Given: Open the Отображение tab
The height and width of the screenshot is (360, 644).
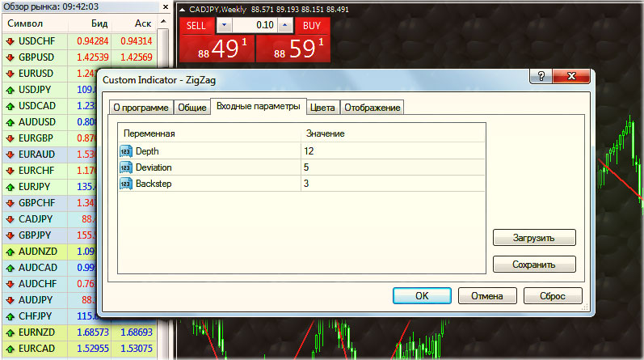Looking at the screenshot, I should (372, 108).
